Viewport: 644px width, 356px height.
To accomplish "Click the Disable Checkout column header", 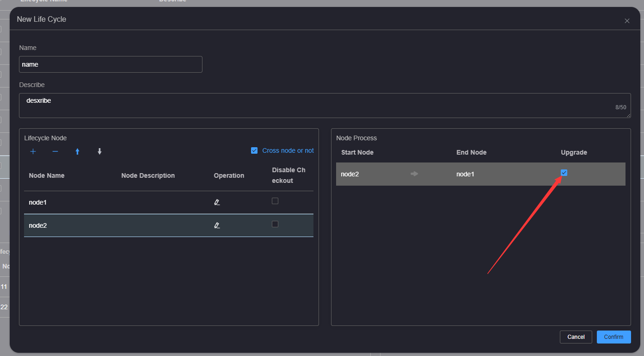I will pos(289,175).
